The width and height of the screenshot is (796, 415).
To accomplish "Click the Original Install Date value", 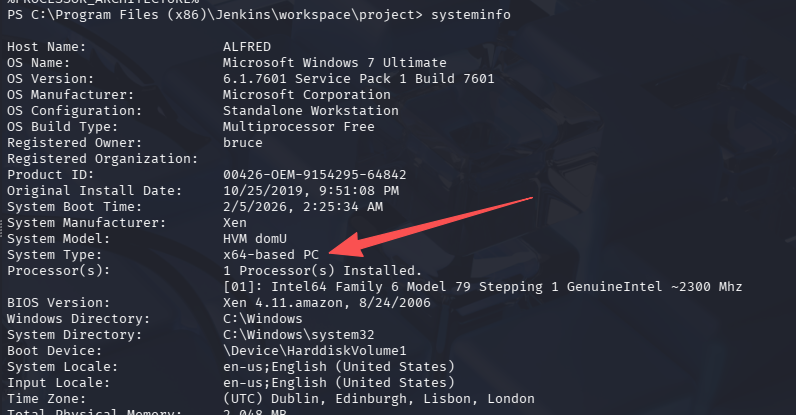I will 311,191.
